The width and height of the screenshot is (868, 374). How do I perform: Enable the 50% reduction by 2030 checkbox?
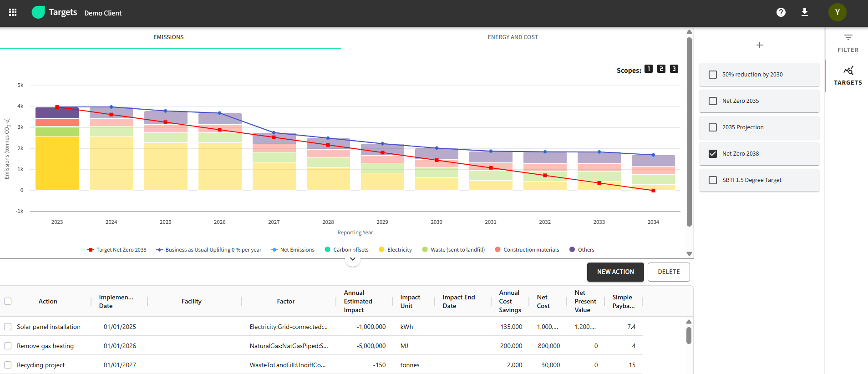(x=713, y=75)
